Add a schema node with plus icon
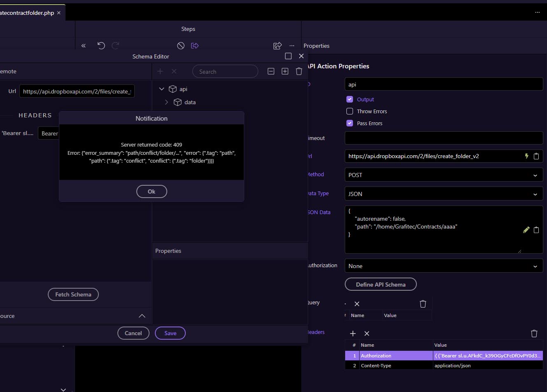Viewport: 547px width, 392px height. click(160, 71)
